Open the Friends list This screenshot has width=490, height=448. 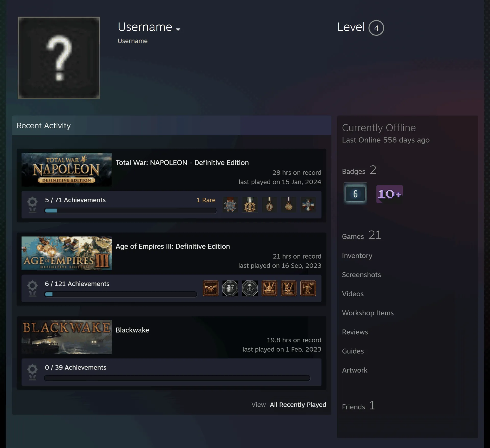(358, 406)
